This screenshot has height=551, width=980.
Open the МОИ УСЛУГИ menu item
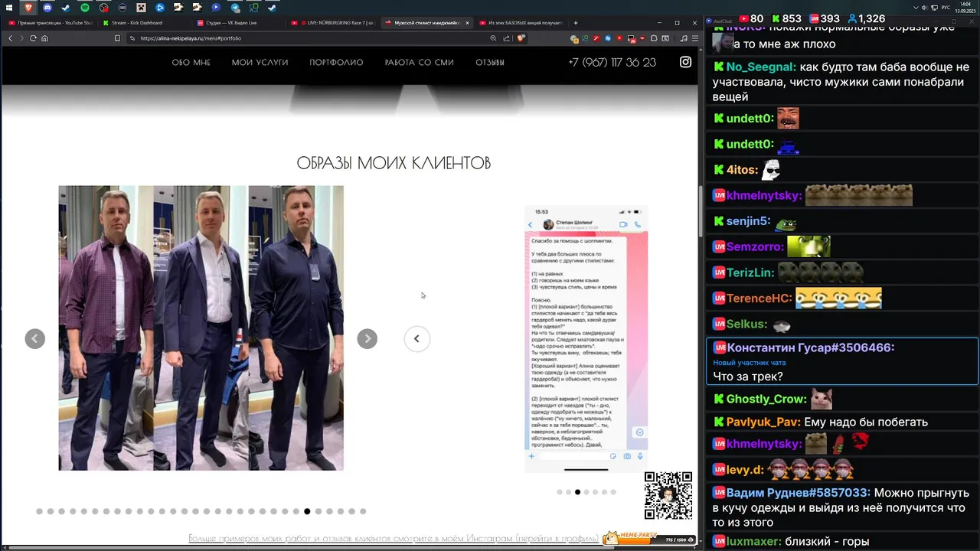pos(260,63)
